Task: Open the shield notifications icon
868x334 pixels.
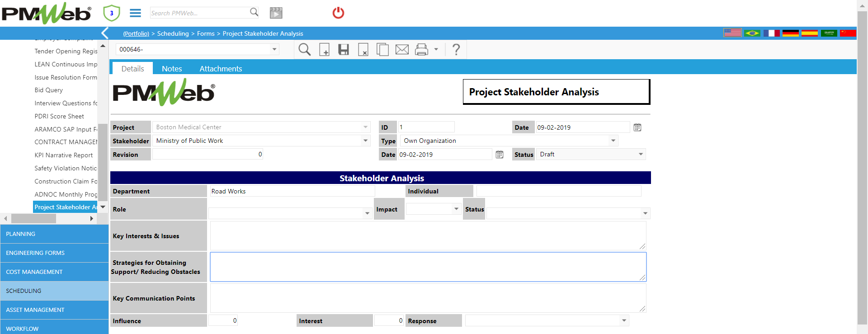Action: pyautogui.click(x=112, y=13)
